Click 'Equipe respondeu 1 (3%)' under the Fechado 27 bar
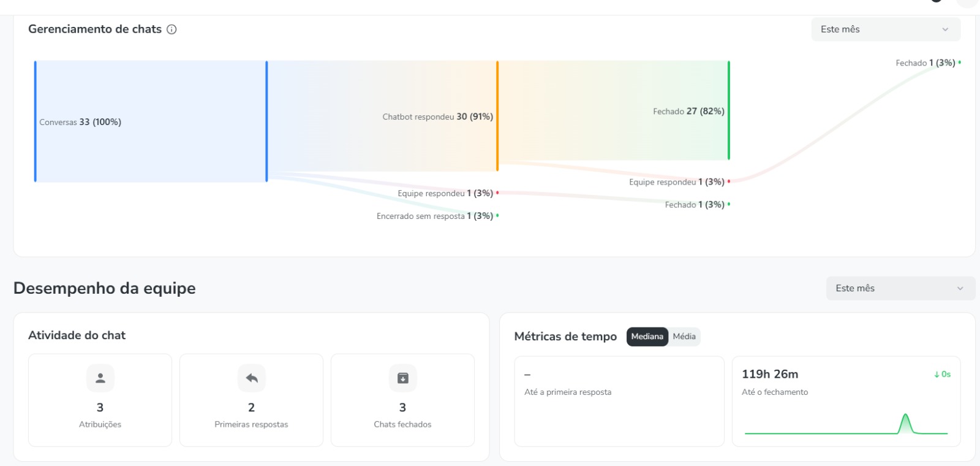 click(677, 182)
